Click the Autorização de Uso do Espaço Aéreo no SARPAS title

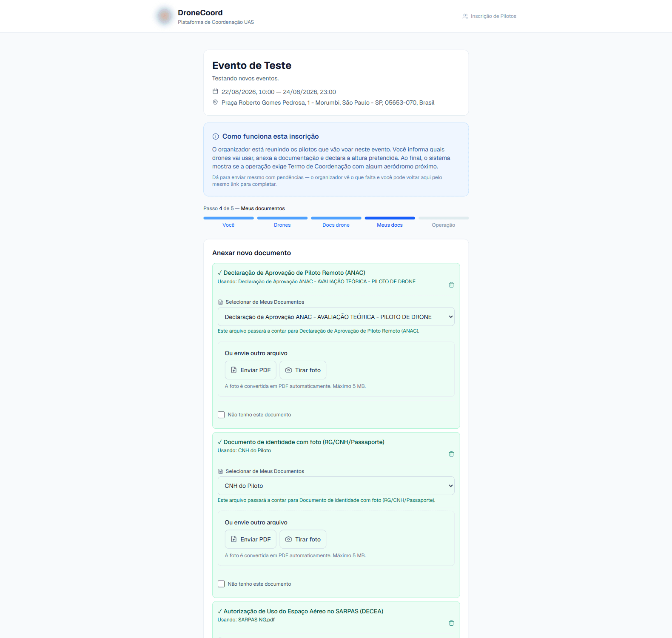click(x=303, y=611)
